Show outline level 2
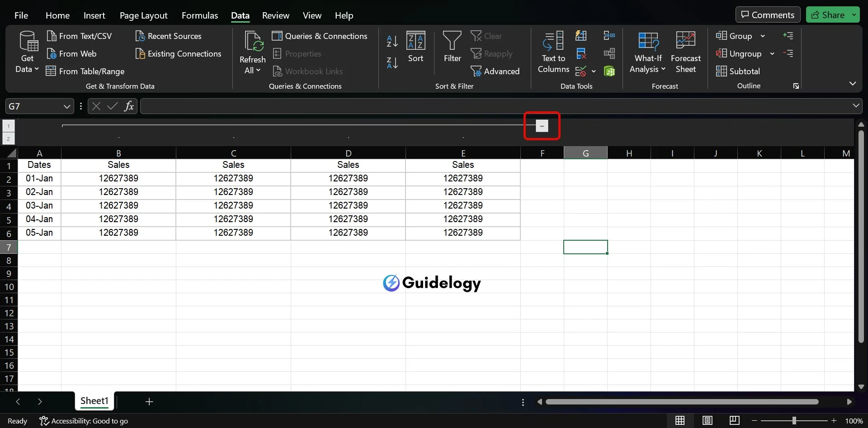Viewport: 868px width, 428px height. [8, 138]
